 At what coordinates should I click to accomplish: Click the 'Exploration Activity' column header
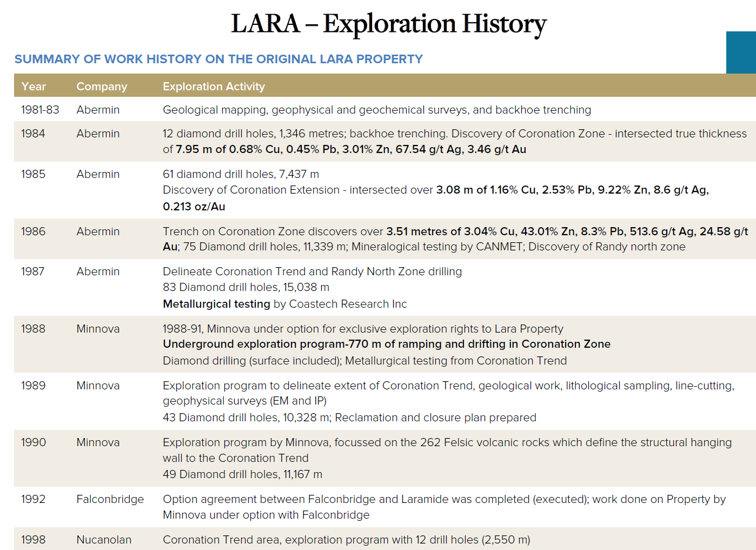pos(214,87)
